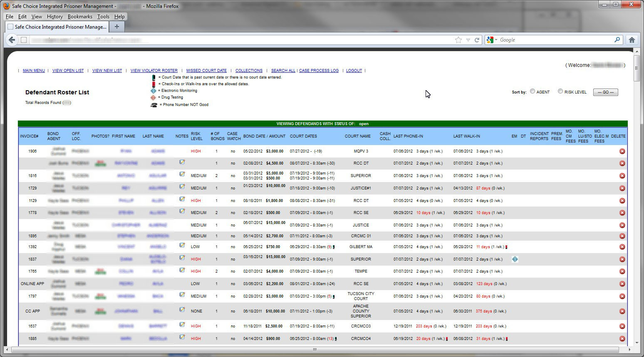Open CASE PROCESS LOG link
This screenshot has width=644, height=357.
click(x=319, y=71)
